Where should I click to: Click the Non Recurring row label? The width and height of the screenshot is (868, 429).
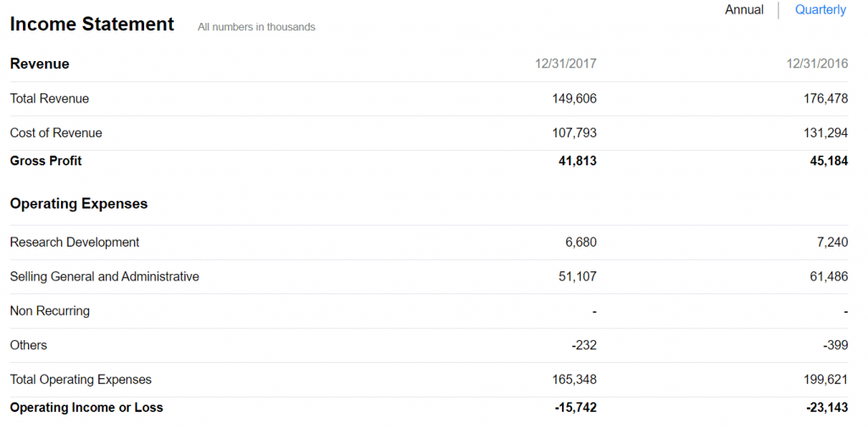click(49, 311)
